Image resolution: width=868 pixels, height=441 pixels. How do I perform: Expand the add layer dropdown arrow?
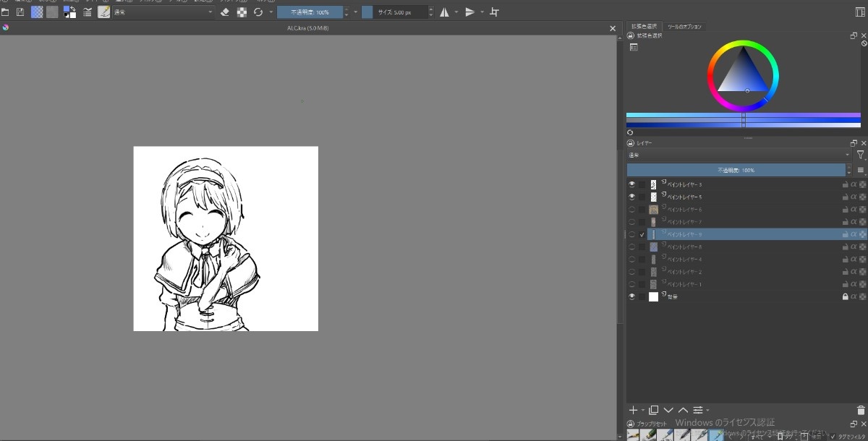[x=642, y=411]
